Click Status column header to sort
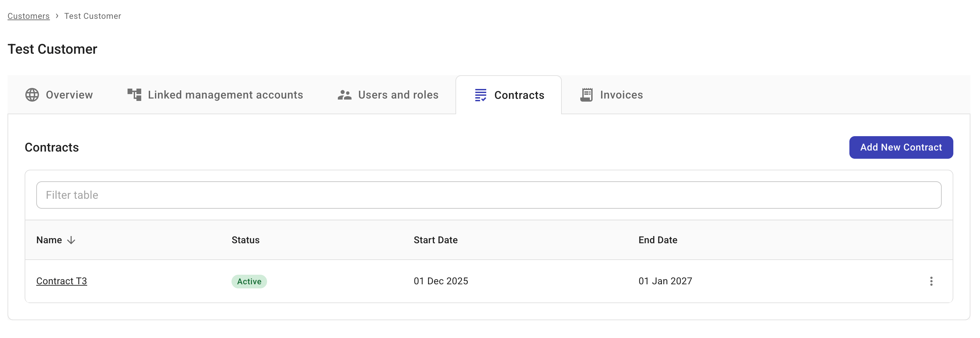980x338 pixels. tap(246, 240)
